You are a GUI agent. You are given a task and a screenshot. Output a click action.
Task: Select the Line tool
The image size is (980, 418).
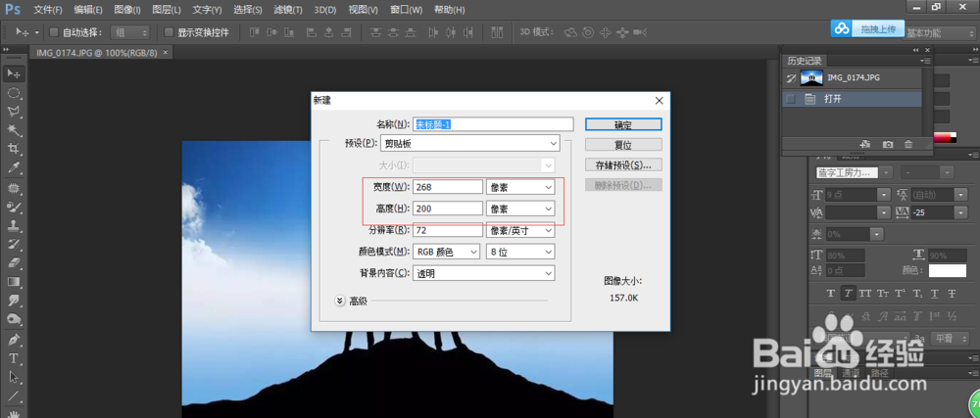(14, 396)
